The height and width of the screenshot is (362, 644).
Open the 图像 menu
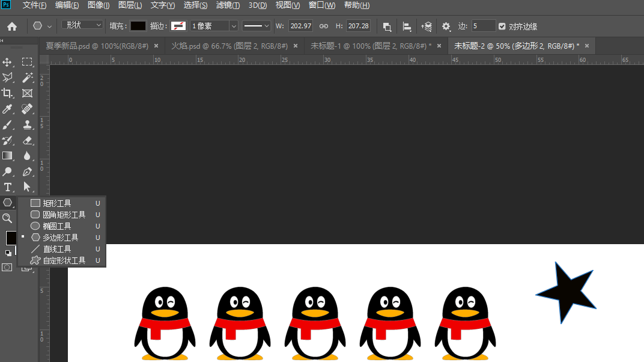[99, 5]
